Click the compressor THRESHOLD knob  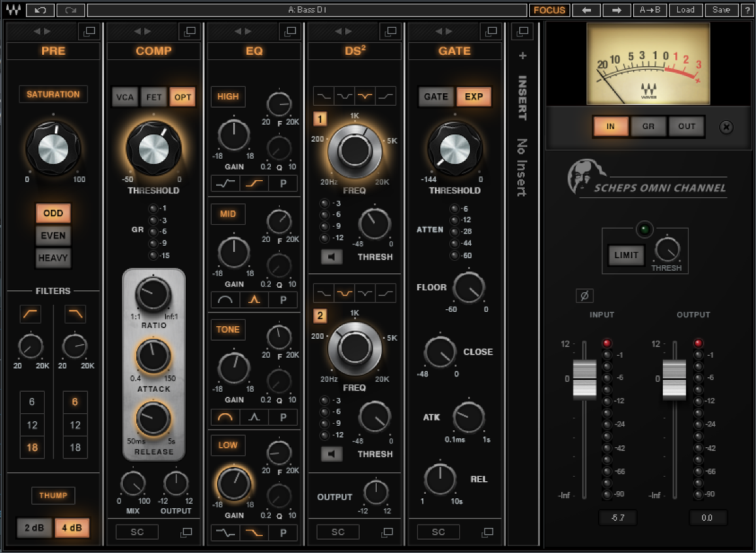[x=154, y=149]
